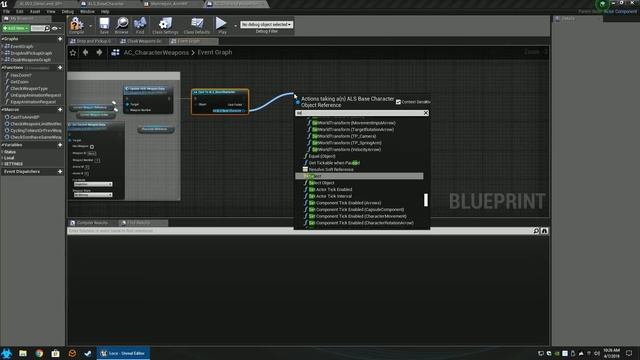Click plus icon in Variables section
This screenshot has width=640, height=360.
[x=60, y=145]
